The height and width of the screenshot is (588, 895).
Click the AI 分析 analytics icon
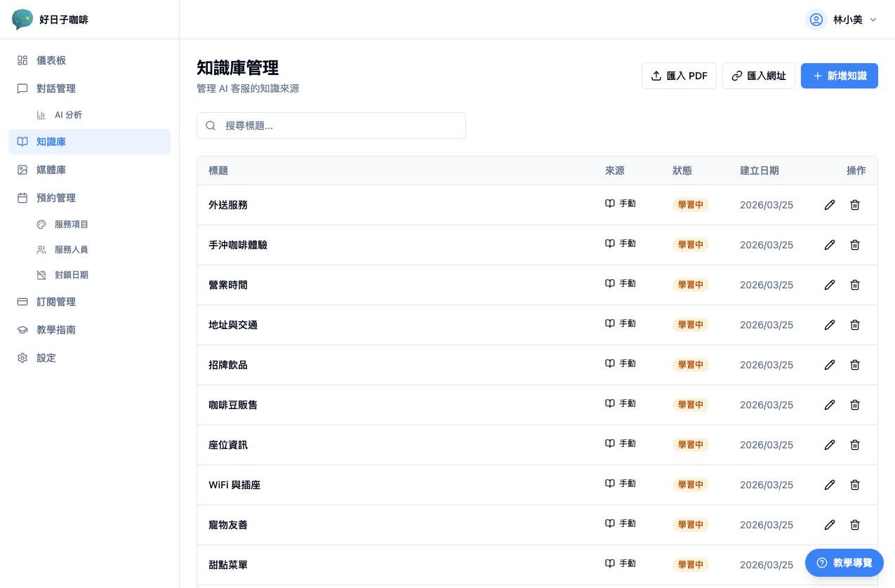click(x=42, y=114)
